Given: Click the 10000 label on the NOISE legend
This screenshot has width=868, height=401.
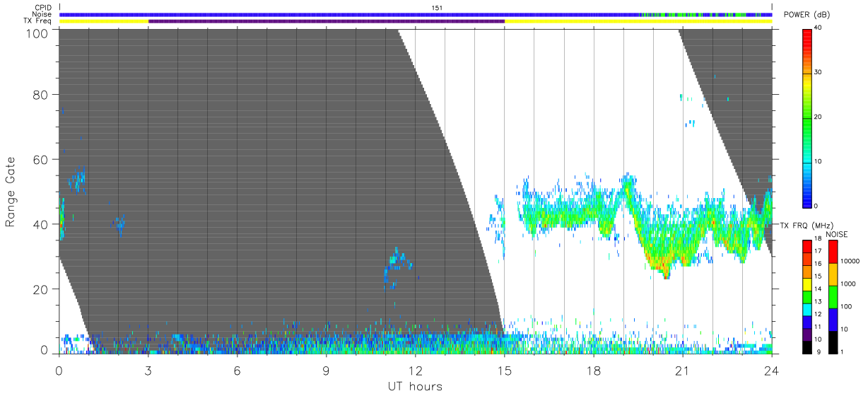Looking at the screenshot, I should pyautogui.click(x=850, y=261).
